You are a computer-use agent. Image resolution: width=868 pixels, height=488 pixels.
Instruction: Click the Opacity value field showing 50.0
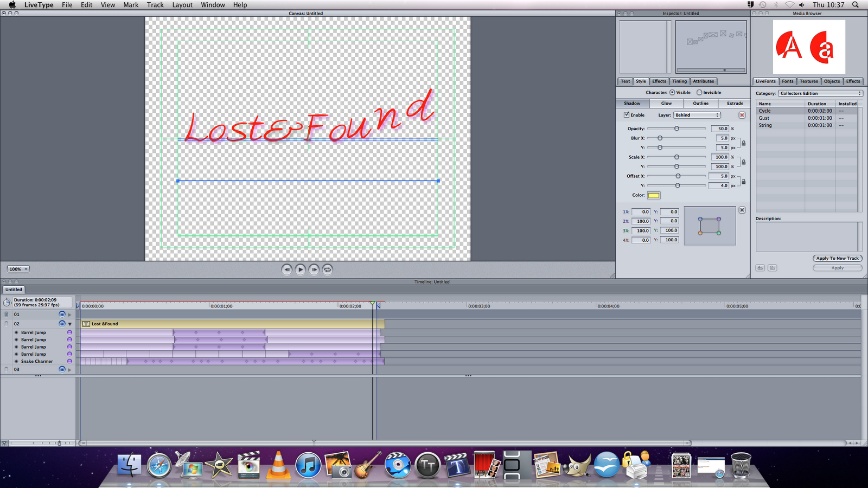tap(720, 129)
